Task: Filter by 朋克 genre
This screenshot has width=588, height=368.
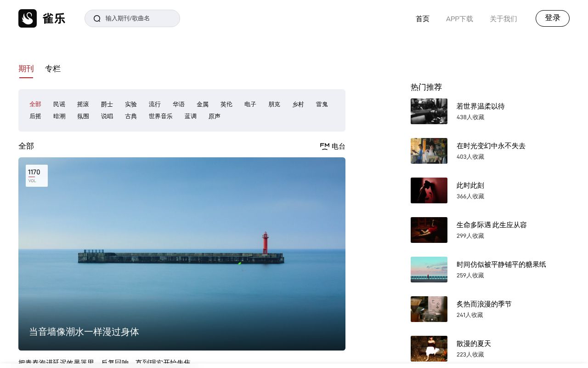Action: (274, 104)
